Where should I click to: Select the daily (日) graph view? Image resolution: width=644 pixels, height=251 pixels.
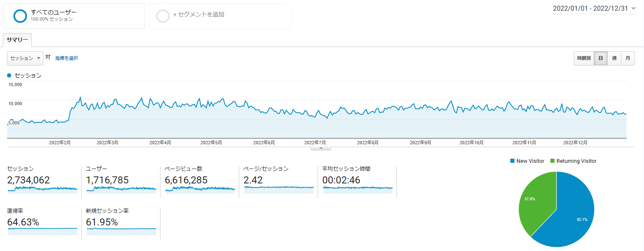[601, 59]
